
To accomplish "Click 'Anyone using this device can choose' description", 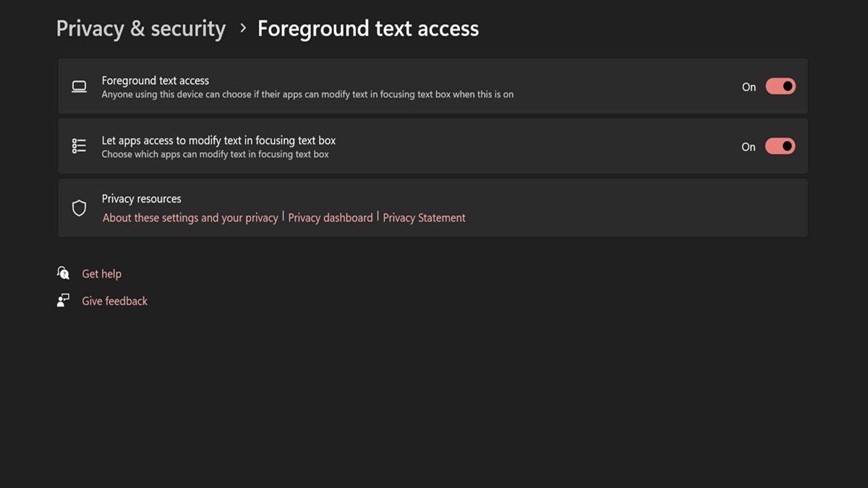I will (x=307, y=94).
